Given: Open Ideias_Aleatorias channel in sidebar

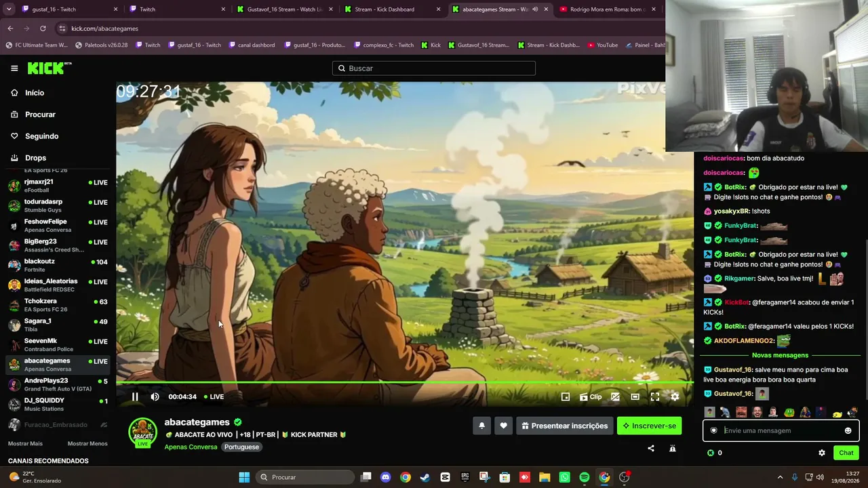Looking at the screenshot, I should [x=58, y=285].
